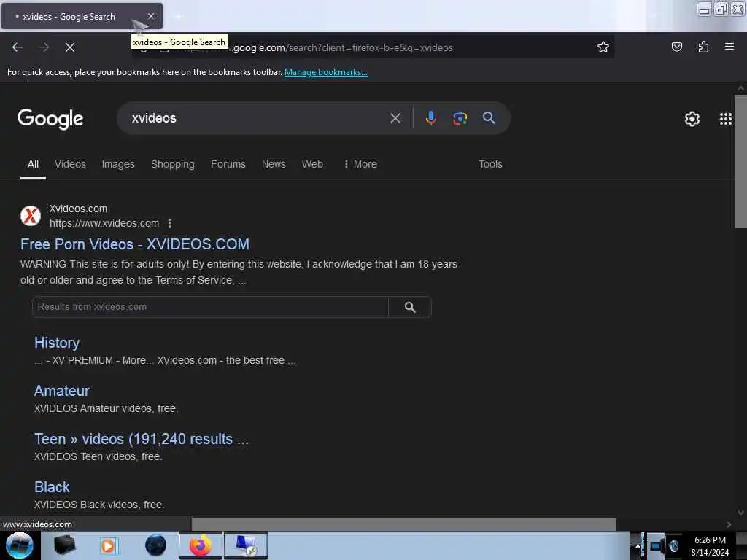Screen dimensions: 747x560
Task: Clear the Google search box
Action: coord(395,118)
